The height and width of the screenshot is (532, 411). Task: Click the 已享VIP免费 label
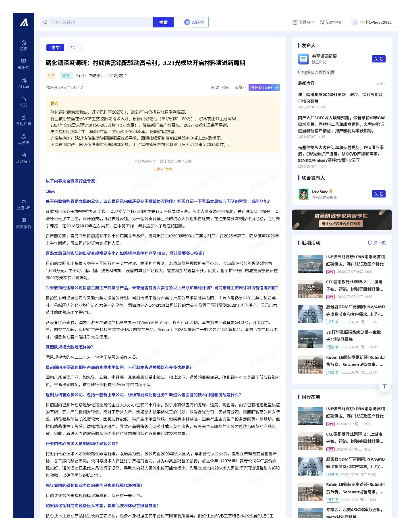click(163, 169)
